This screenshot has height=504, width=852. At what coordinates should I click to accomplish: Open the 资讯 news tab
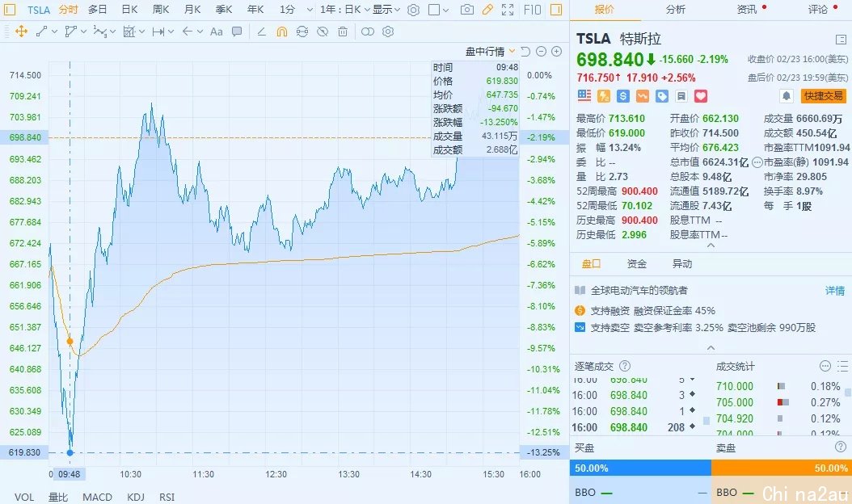pos(747,10)
